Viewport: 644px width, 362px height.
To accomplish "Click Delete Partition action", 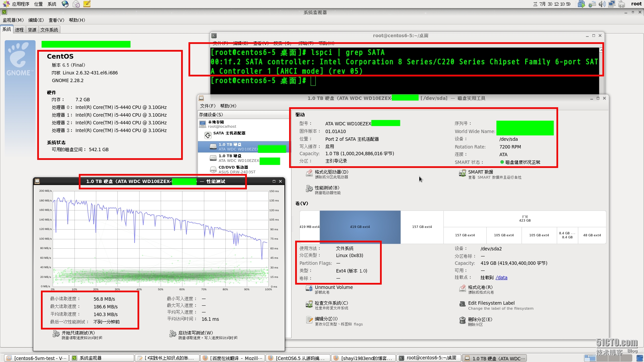I will pos(476,321).
